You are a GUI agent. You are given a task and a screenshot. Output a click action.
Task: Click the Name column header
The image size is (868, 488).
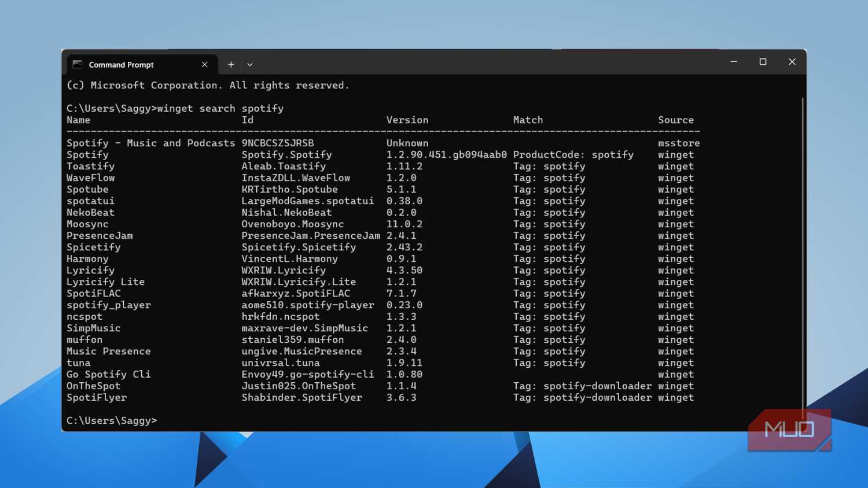click(x=78, y=120)
